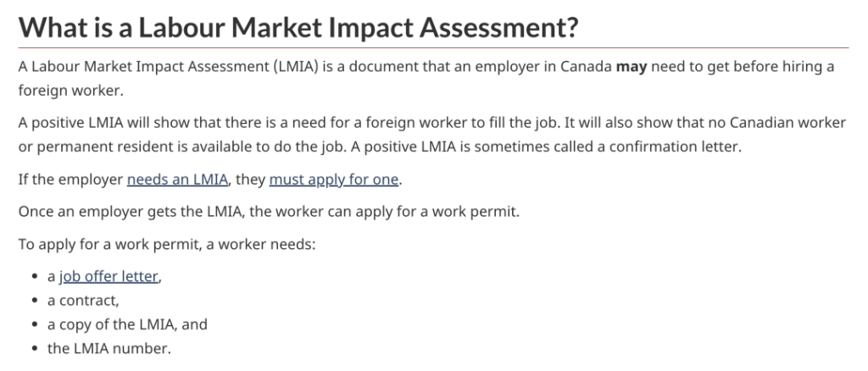This screenshot has height=371, width=868.
Task: Follow the "must apply for one" link
Action: pos(333,180)
